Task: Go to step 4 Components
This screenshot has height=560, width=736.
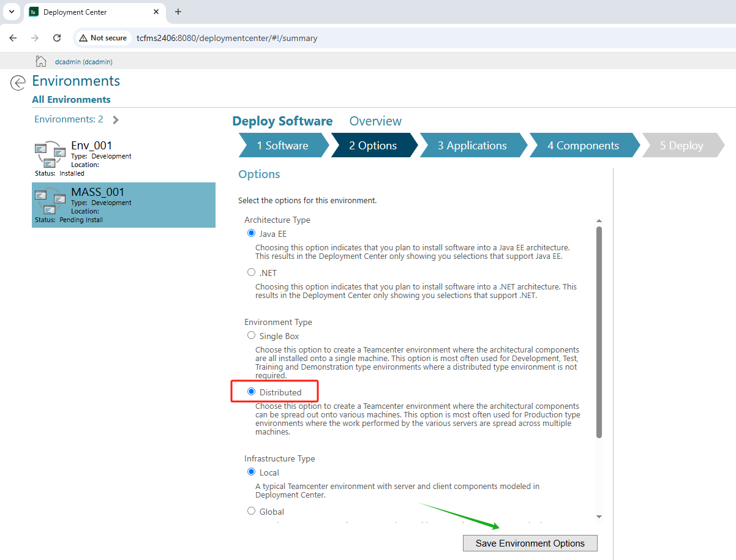Action: pyautogui.click(x=583, y=146)
